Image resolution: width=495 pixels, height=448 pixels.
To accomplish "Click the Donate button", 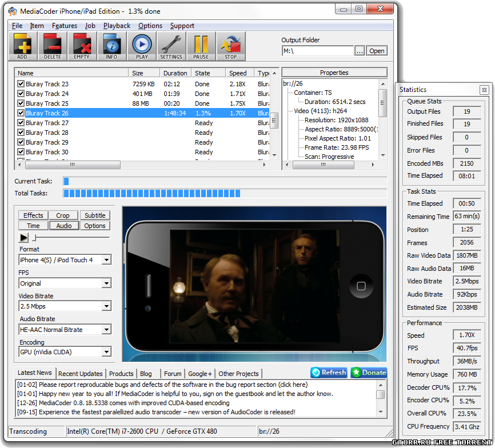I will 369,373.
